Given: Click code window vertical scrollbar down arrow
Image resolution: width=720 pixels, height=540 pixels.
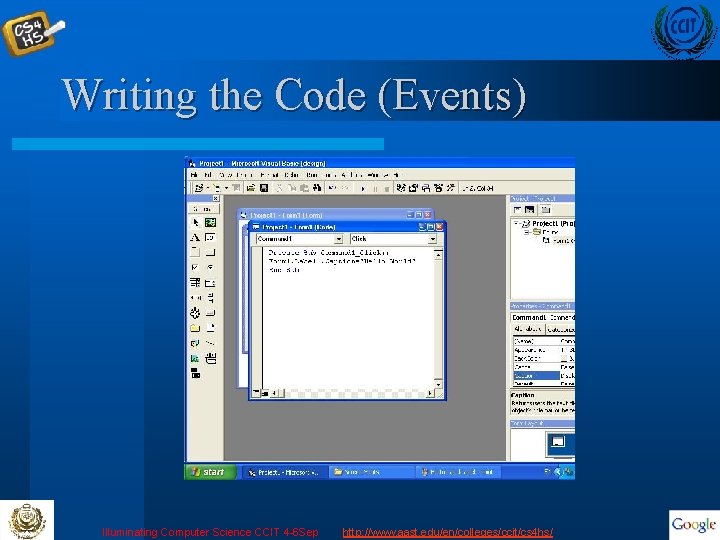Looking at the screenshot, I should (439, 384).
